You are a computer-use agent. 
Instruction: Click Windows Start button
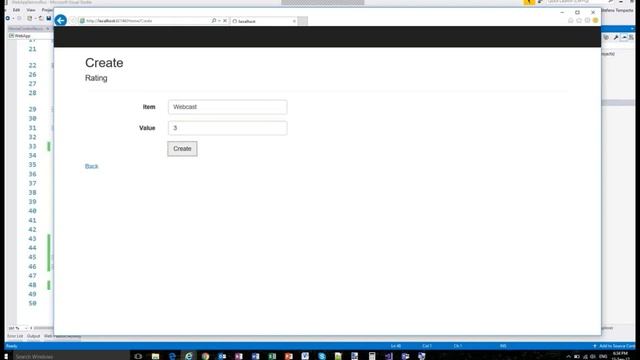coord(6,356)
